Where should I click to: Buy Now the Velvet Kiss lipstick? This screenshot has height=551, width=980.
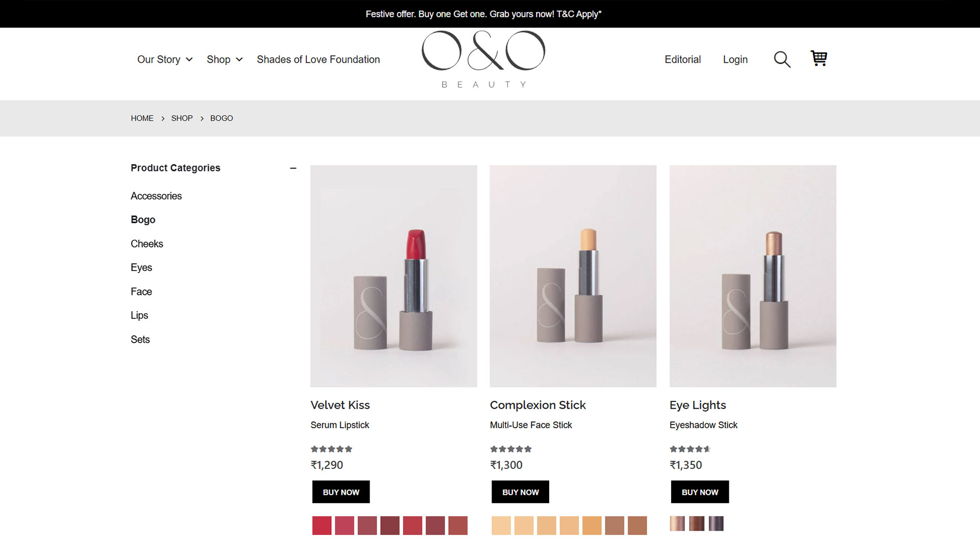pos(341,492)
